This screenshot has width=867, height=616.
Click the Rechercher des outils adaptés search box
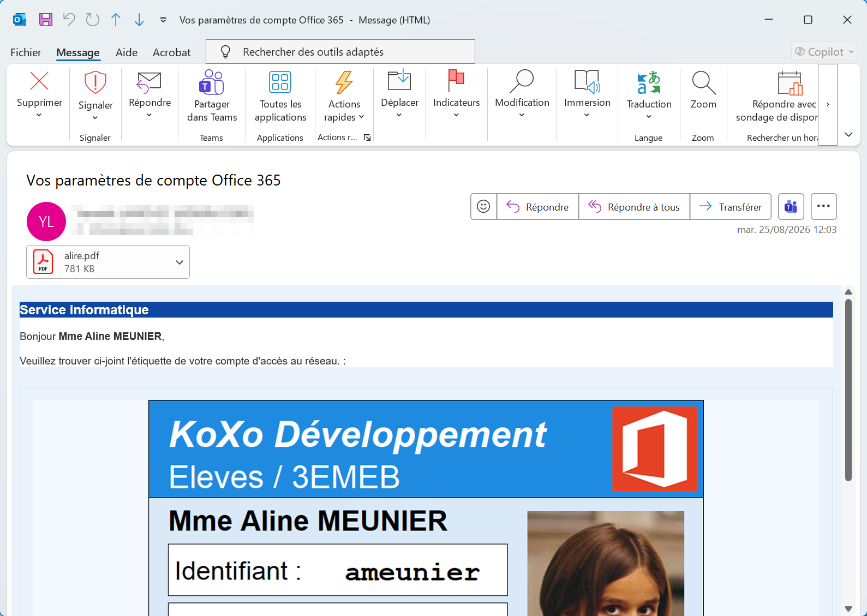(340, 52)
